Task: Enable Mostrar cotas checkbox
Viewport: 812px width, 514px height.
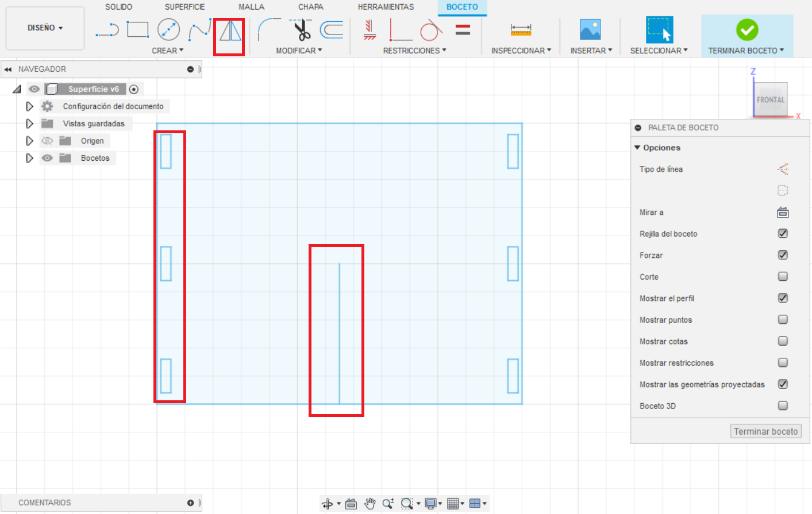Action: (783, 341)
